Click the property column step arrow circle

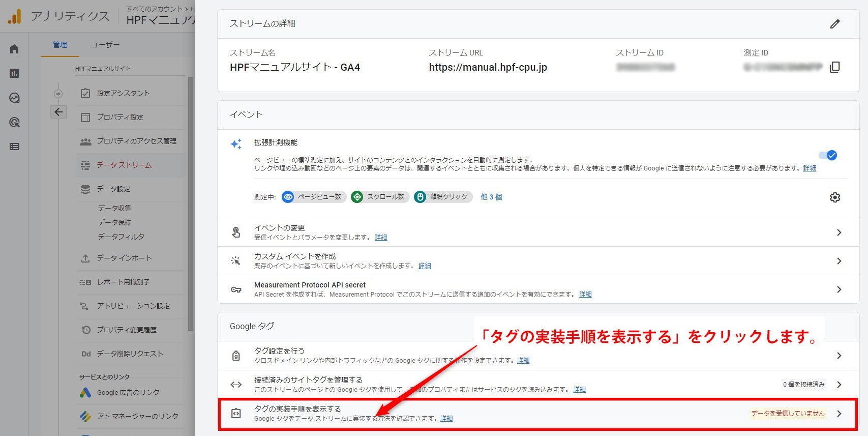[x=58, y=94]
